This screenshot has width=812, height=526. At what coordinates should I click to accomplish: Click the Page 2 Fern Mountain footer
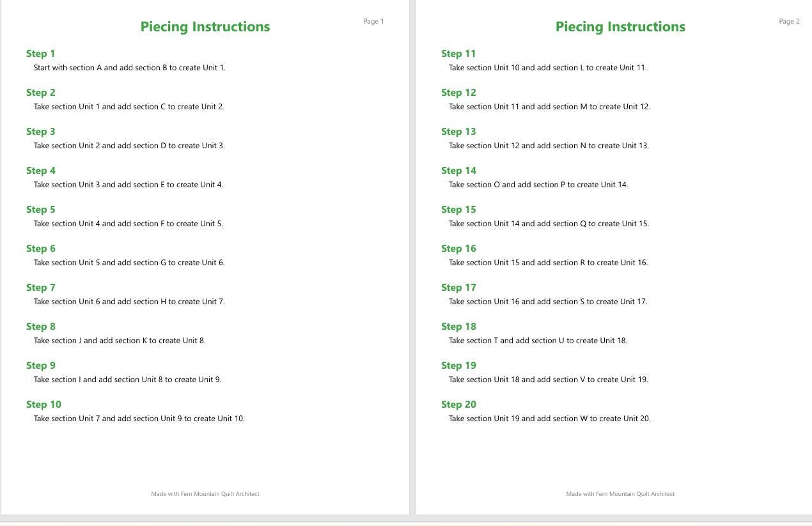pos(620,494)
